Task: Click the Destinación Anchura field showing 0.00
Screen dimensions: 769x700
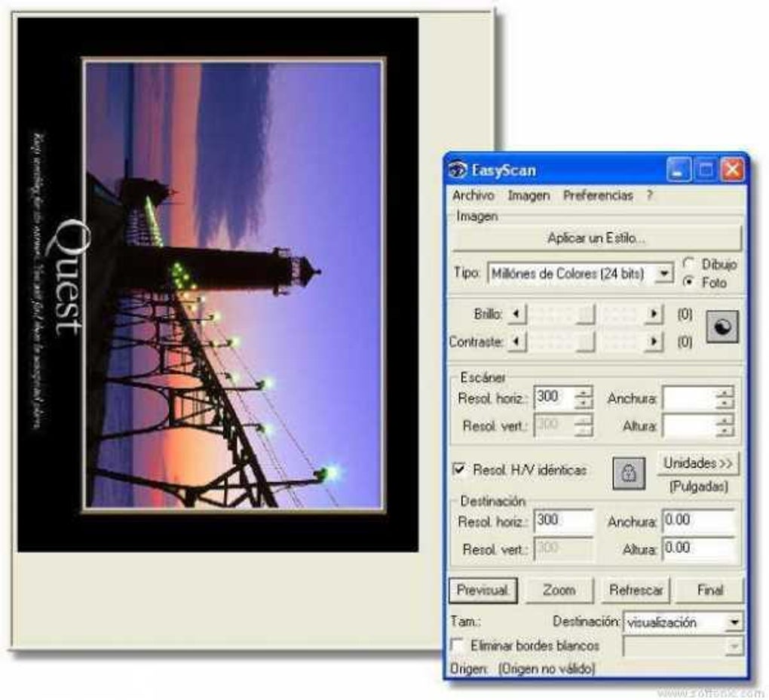Action: pyautogui.click(x=698, y=520)
